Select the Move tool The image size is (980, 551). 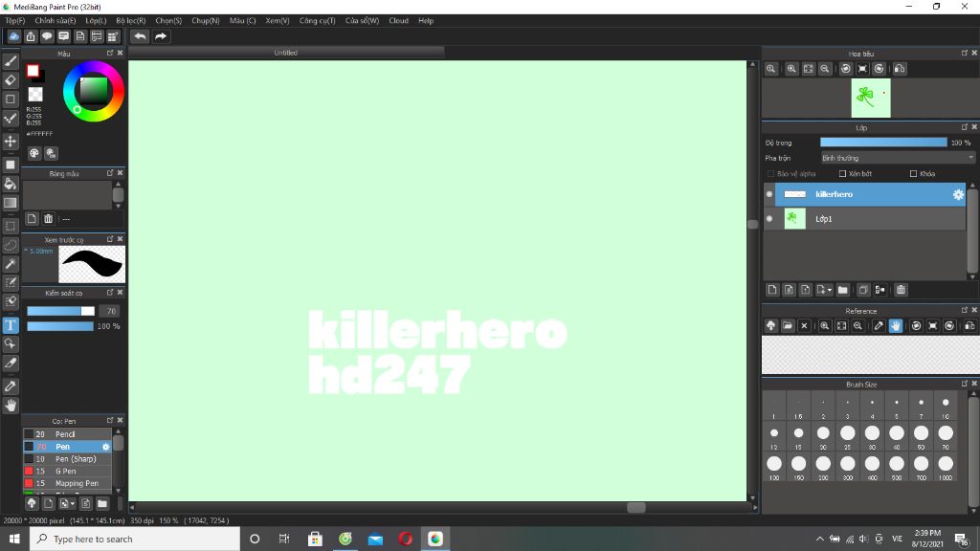11,142
